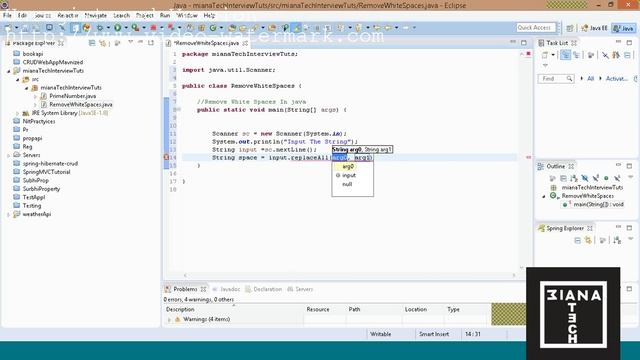
Task: Choose arg0 in content assist popup
Action: (x=349, y=167)
